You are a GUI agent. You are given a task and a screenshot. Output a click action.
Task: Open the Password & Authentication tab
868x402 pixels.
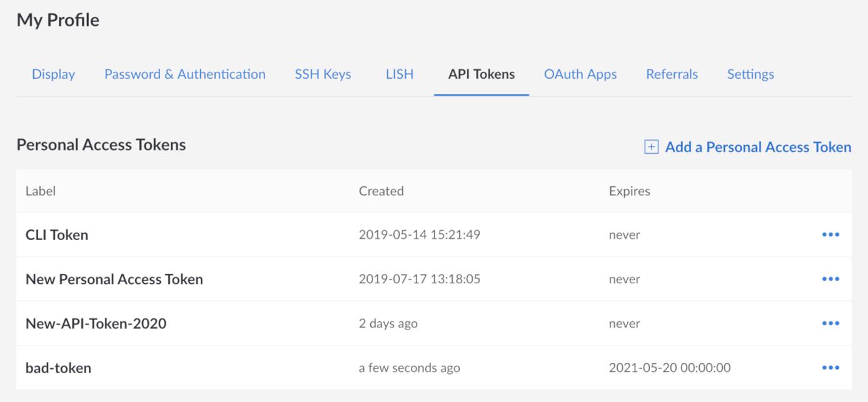185,74
